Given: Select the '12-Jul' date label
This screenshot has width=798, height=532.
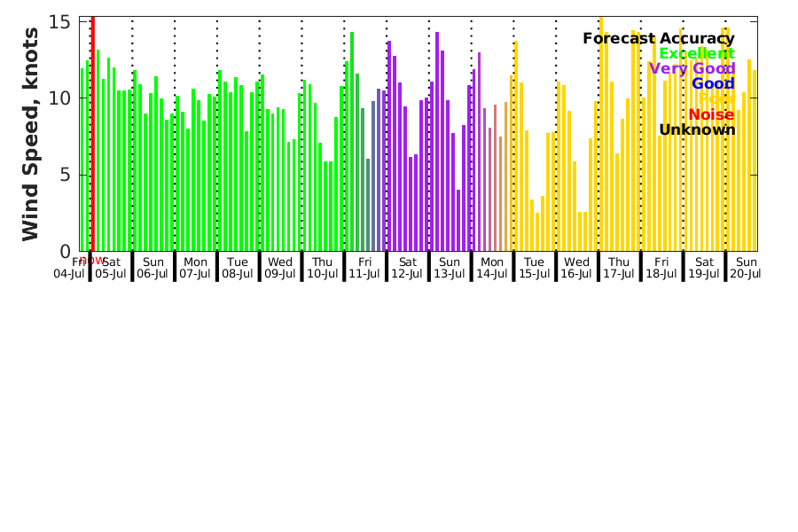Looking at the screenshot, I should tap(407, 274).
